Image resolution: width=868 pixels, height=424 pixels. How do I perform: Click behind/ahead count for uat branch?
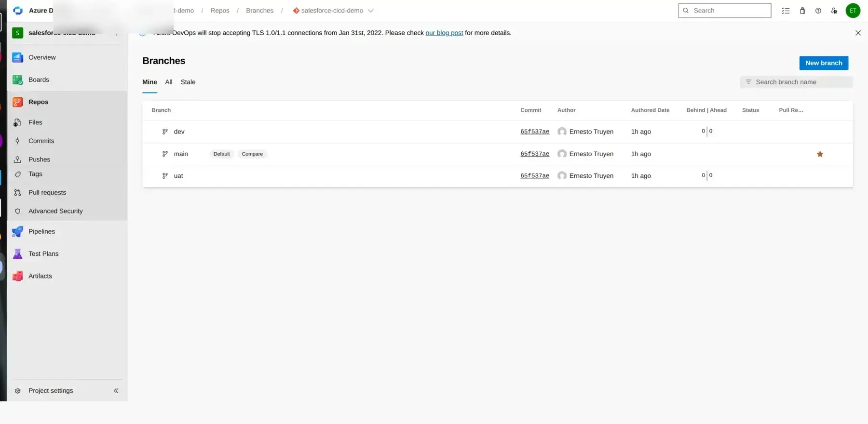(707, 176)
